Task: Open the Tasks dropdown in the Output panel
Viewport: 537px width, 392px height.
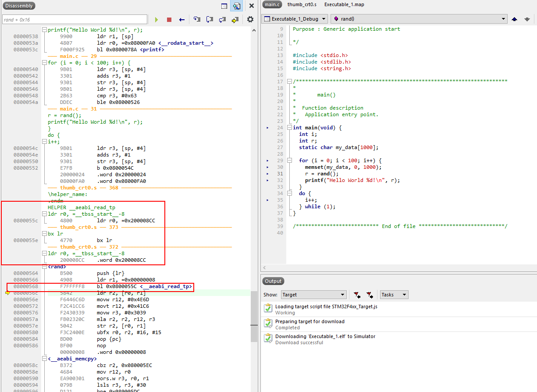Action: 394,295
